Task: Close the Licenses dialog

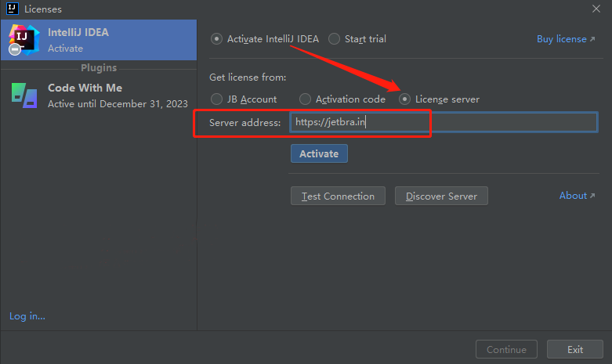Action: click(596, 9)
